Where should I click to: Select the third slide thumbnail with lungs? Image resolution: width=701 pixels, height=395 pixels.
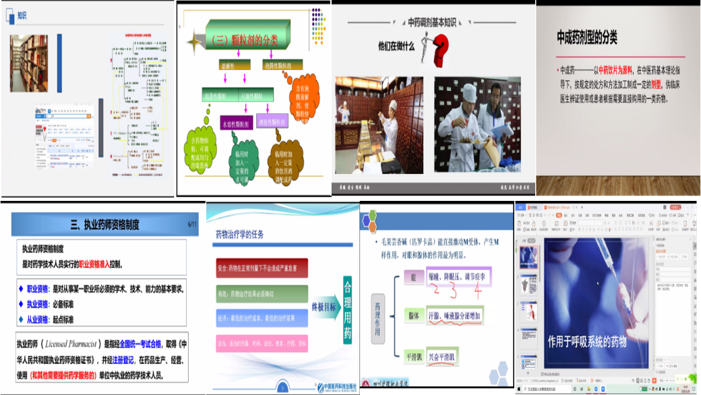[529, 311]
